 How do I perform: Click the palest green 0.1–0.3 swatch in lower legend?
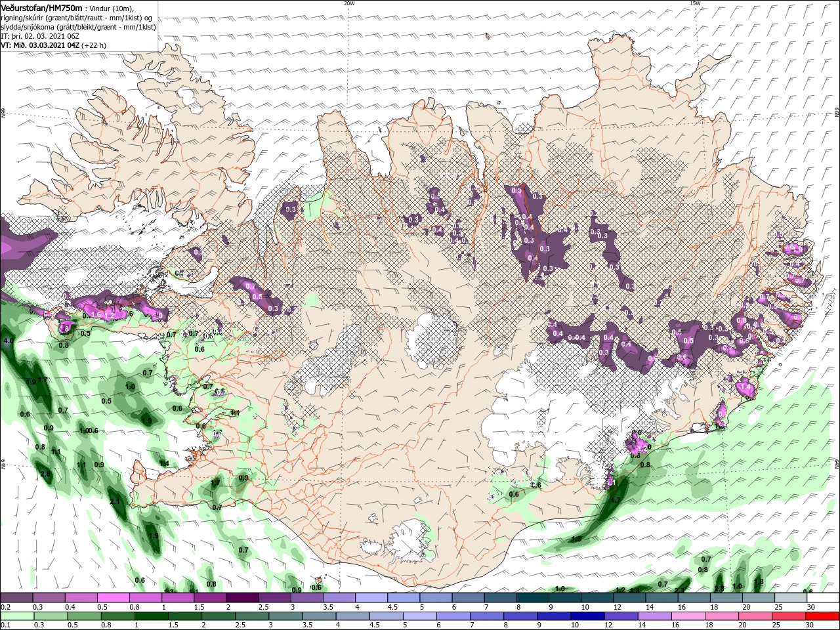18,616
